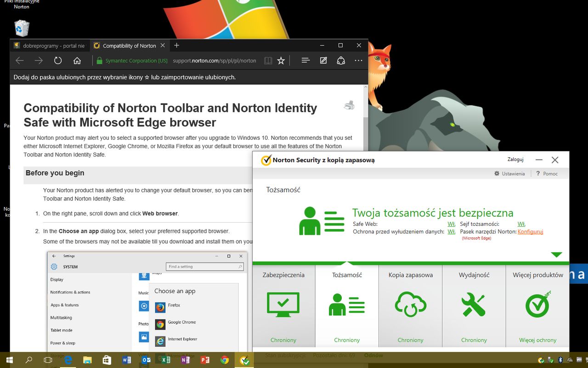Click the settings screenshot image in article

[147, 302]
